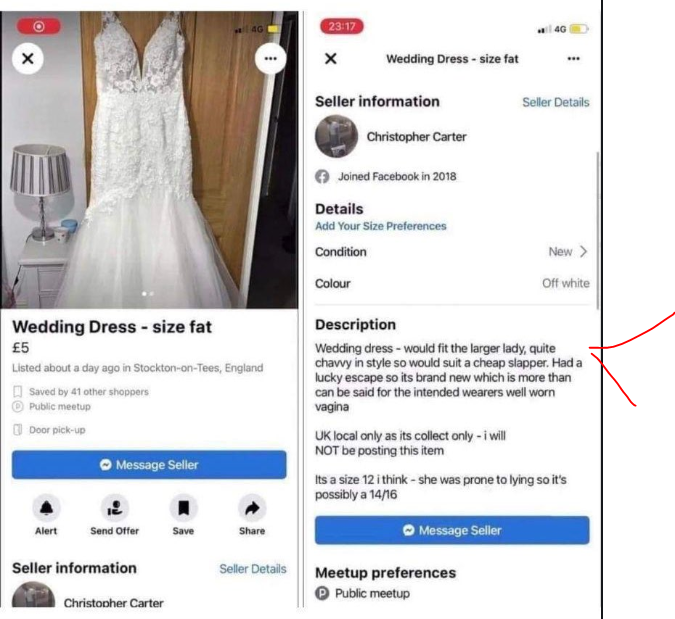Image resolution: width=675 pixels, height=619 pixels.
Task: Open Add Your Size Preferences link
Action: tap(381, 226)
